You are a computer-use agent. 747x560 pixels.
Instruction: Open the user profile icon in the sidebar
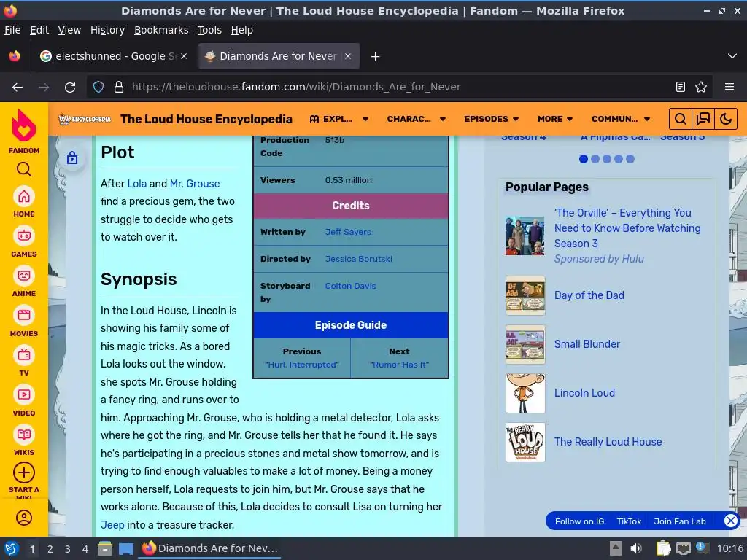coord(24,518)
